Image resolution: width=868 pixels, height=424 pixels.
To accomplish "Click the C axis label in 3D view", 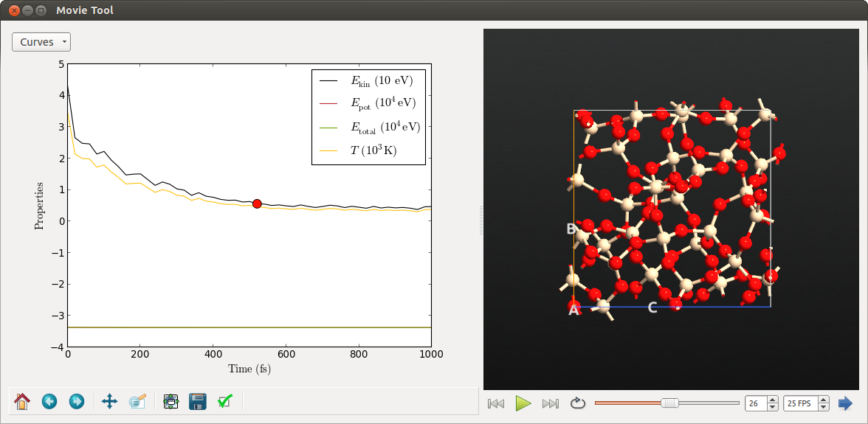I will [x=652, y=308].
